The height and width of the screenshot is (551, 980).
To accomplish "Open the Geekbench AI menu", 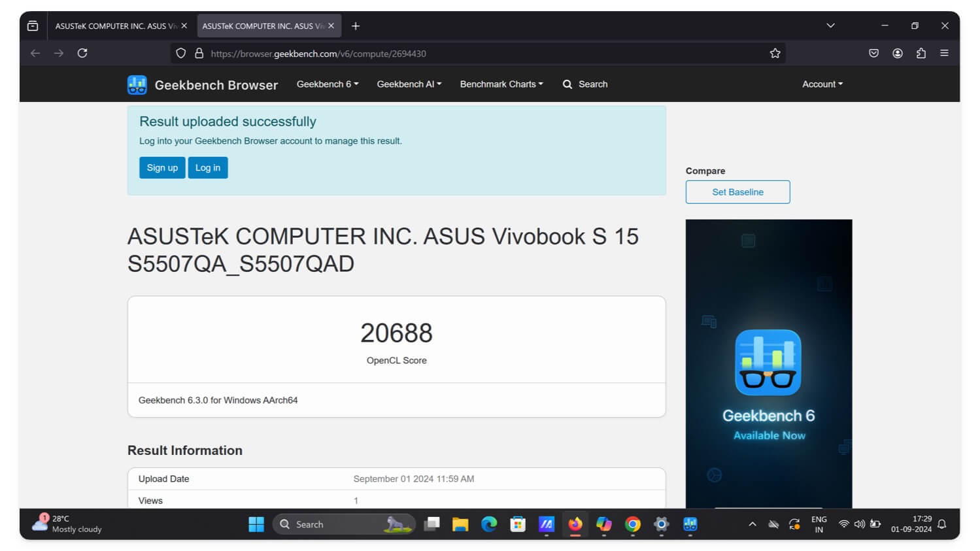I will tap(409, 84).
